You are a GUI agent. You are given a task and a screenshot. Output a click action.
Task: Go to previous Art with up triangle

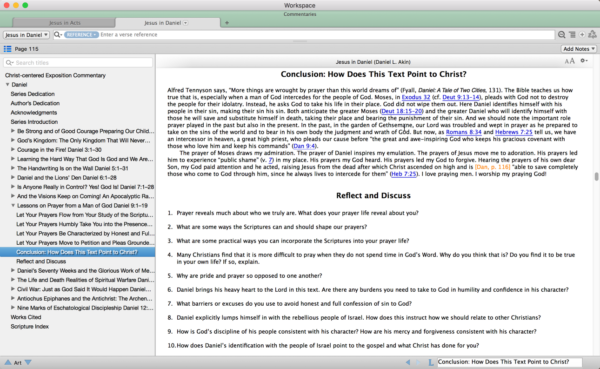(x=8, y=362)
